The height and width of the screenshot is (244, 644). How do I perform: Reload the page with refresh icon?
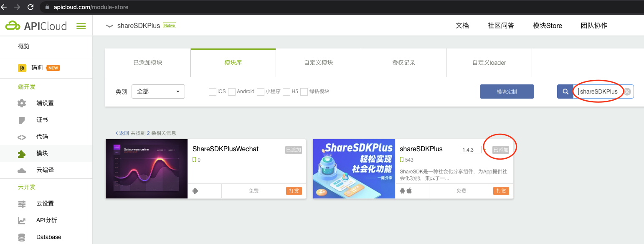tap(30, 7)
